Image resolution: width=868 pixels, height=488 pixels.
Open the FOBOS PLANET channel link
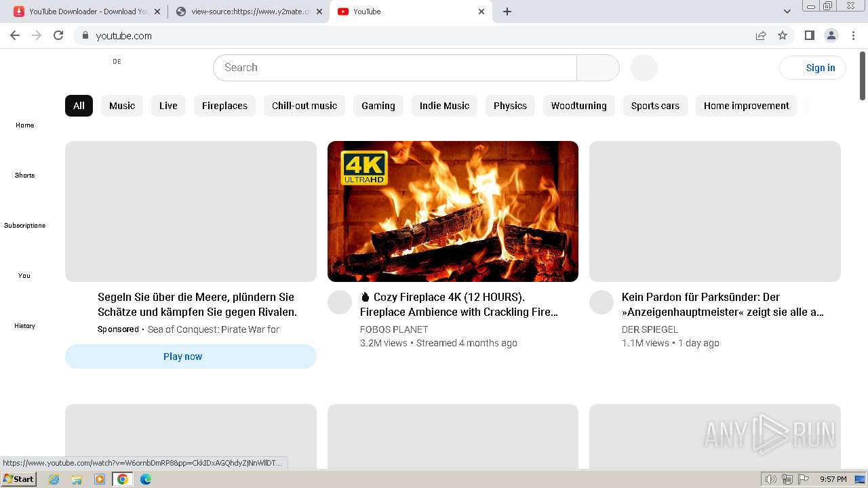coord(394,329)
